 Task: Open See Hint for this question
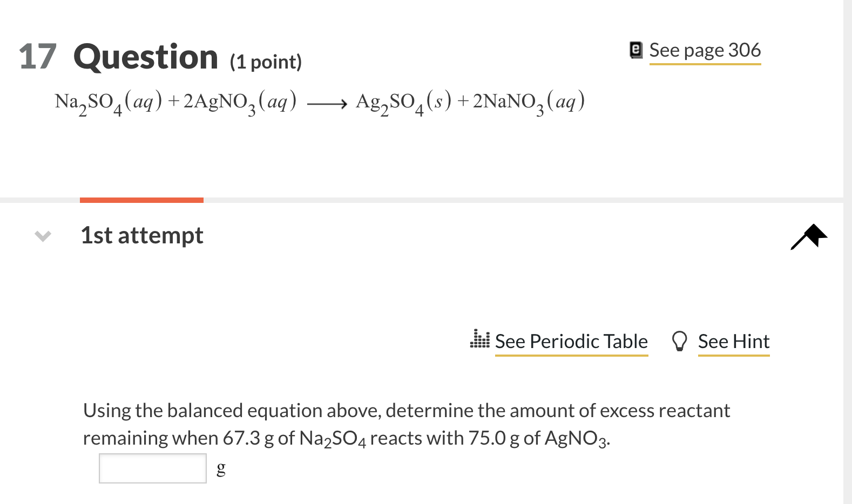[x=734, y=341]
